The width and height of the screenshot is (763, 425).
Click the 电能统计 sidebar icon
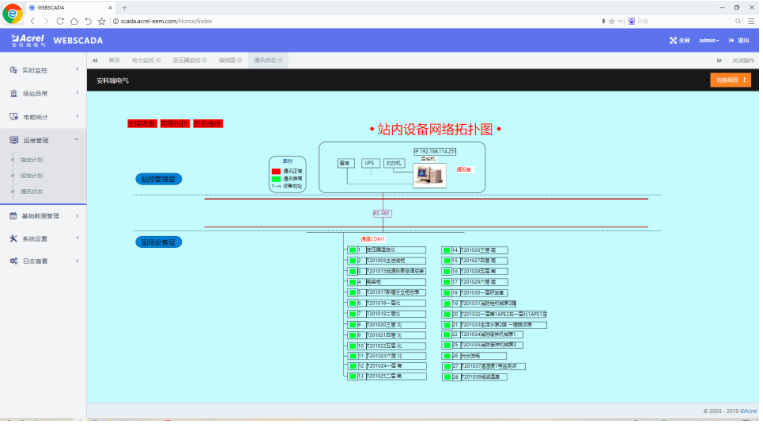(13, 117)
